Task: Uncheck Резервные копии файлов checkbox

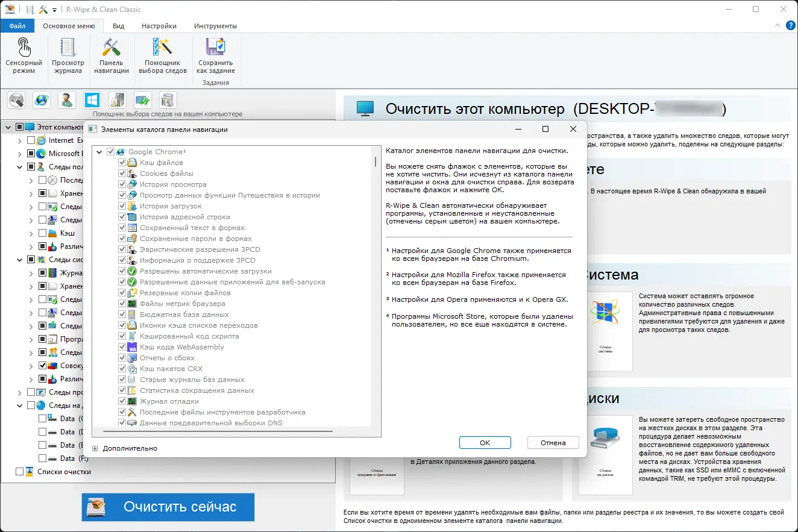Action: [122, 293]
